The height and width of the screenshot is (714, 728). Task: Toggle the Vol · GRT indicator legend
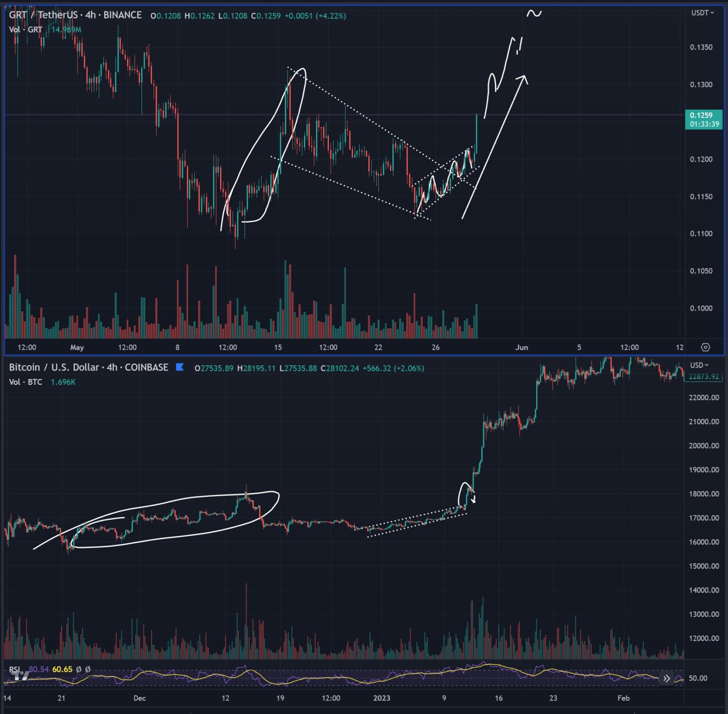point(26,29)
